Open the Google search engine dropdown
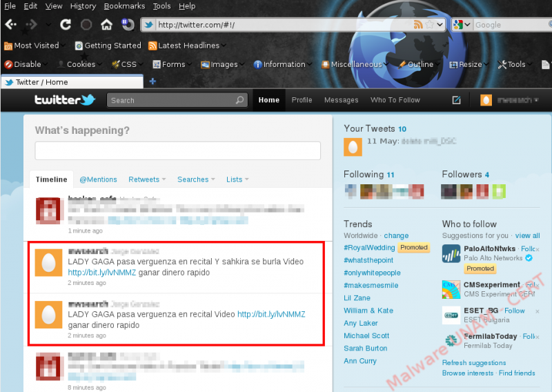The width and height of the screenshot is (552, 392). [462, 25]
